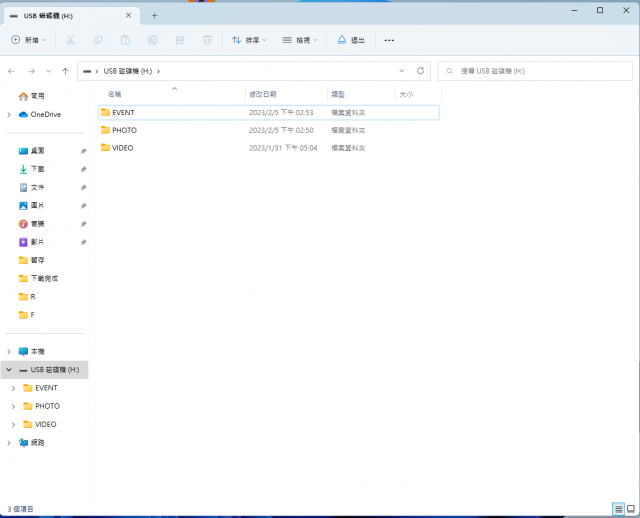This screenshot has height=518, width=640.
Task: Click the EVENT folder icon in file list
Action: point(105,112)
